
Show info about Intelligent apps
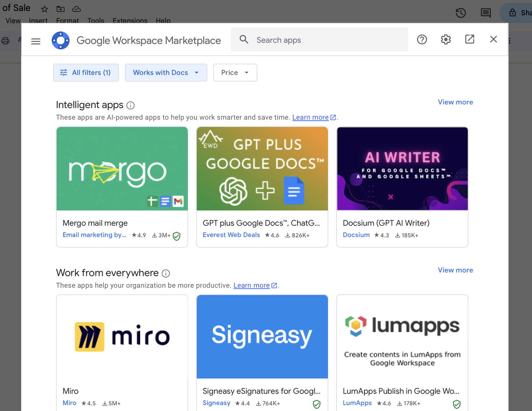pos(131,105)
